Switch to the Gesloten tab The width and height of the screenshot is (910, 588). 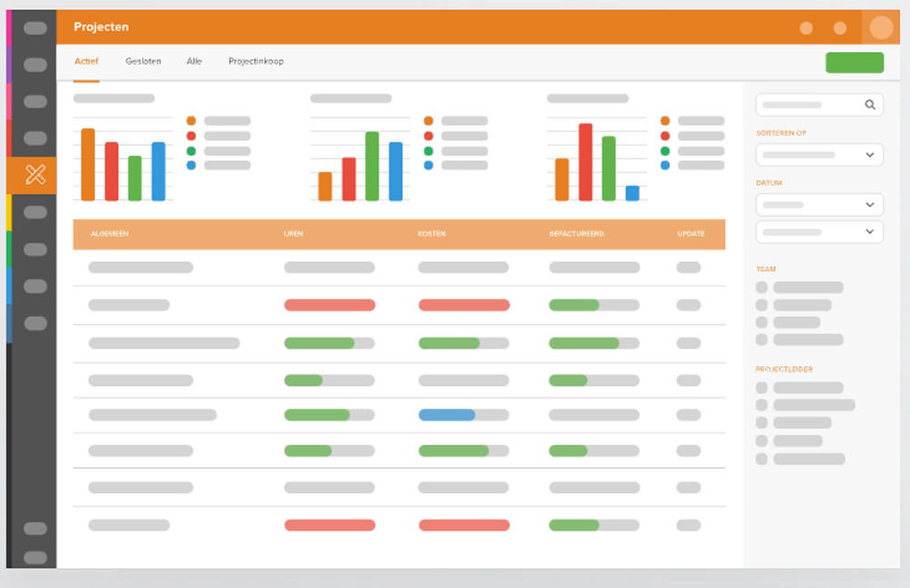(144, 61)
